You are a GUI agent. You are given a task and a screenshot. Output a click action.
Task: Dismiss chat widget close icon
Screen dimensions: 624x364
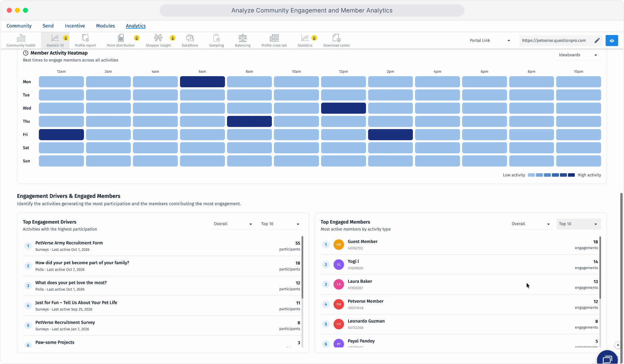[x=618, y=345]
